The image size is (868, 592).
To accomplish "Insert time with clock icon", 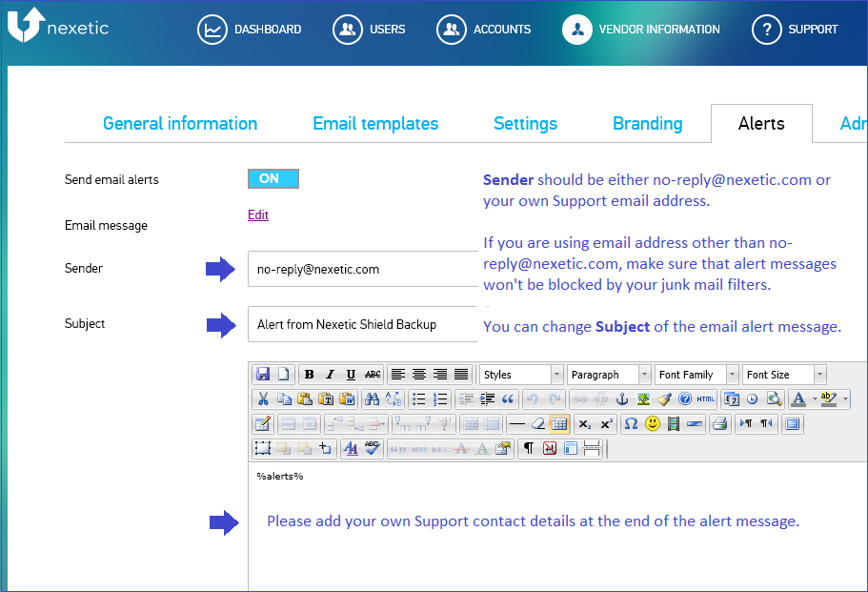I will pos(753,398).
